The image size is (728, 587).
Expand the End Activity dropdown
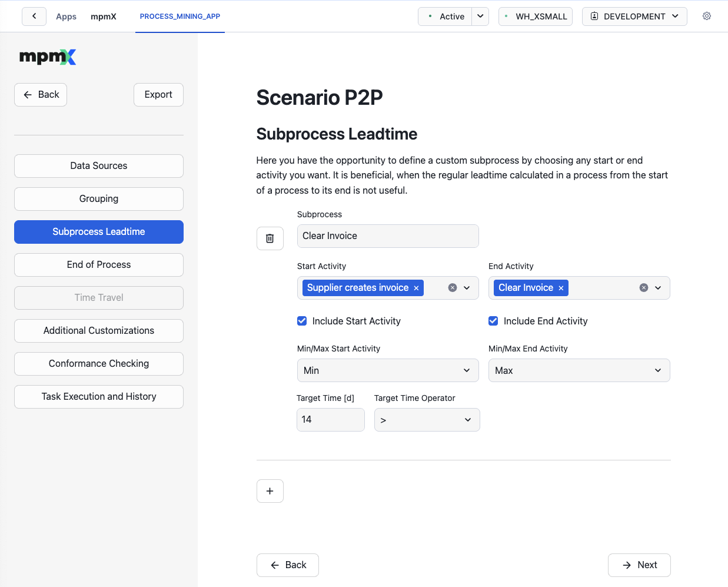coord(658,288)
